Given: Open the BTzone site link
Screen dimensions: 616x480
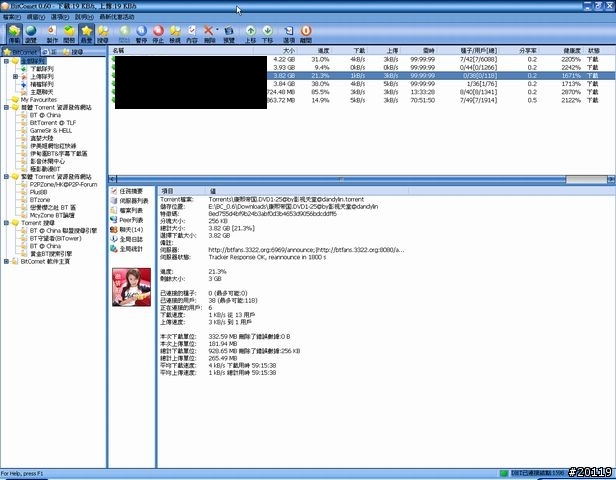Looking at the screenshot, I should click(40, 200).
